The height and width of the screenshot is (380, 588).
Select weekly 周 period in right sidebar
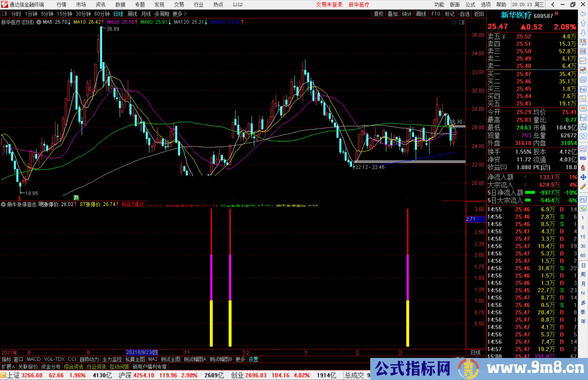583,274
